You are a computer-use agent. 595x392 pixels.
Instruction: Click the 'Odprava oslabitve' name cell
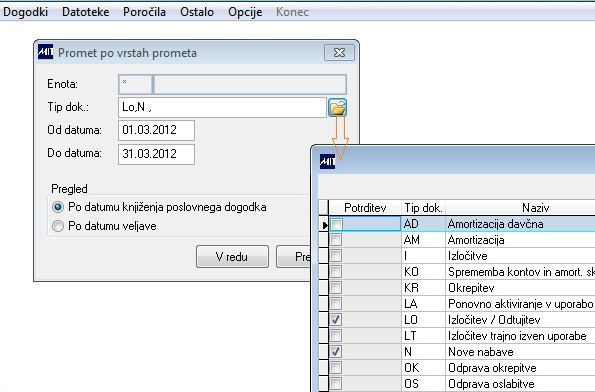pyautogui.click(x=521, y=383)
